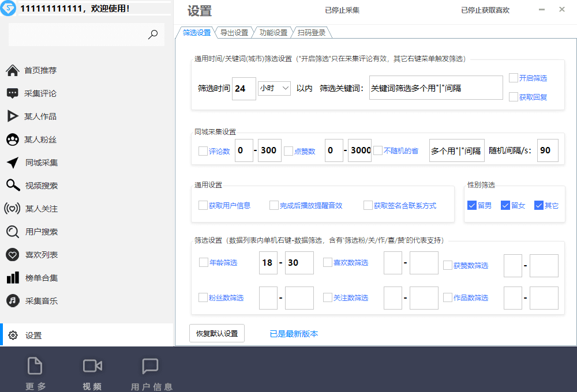
Task: Click the search magnifier in the sidebar
Action: tap(152, 35)
